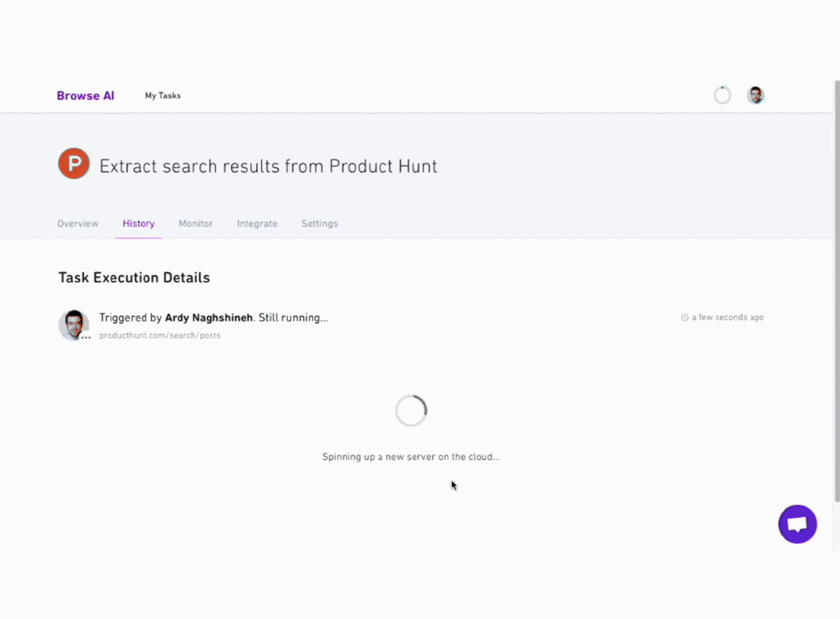The image size is (840, 619).
Task: Click Ardy Naghshineh's avatar in execution row
Action: pos(74,325)
